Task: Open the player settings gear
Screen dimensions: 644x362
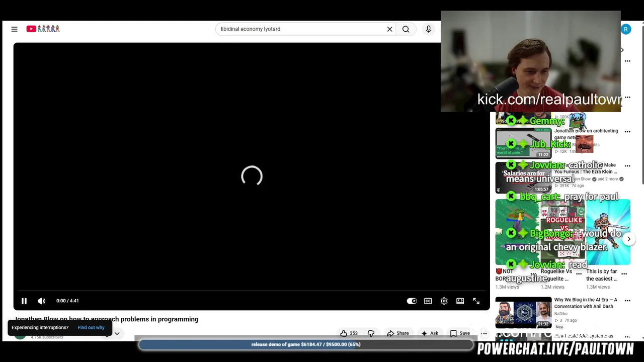Action: pos(444,301)
